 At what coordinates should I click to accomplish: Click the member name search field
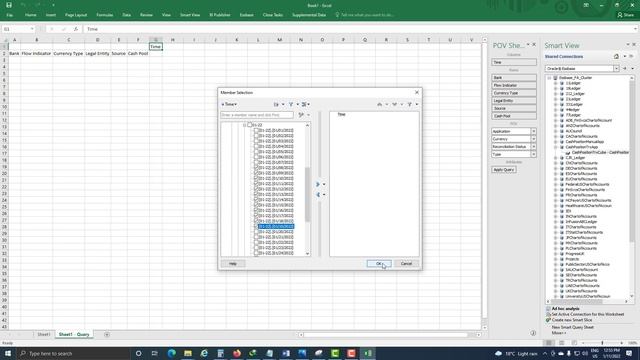tap(257, 115)
